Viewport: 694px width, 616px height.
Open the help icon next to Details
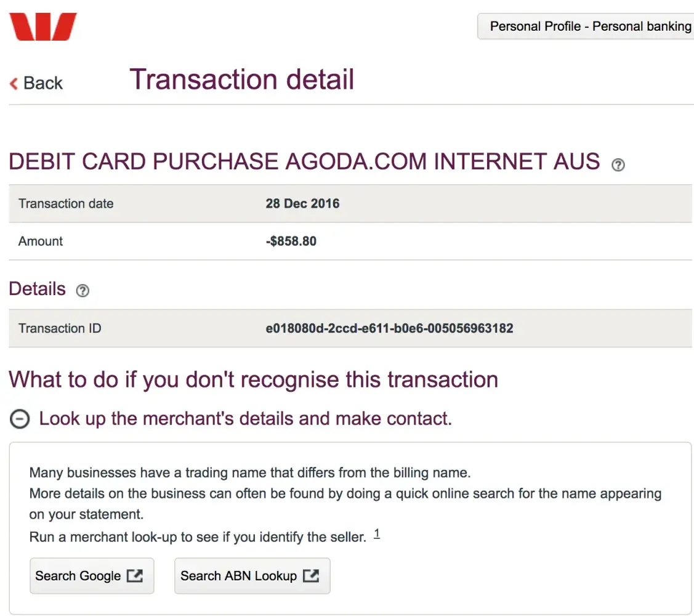[83, 291]
